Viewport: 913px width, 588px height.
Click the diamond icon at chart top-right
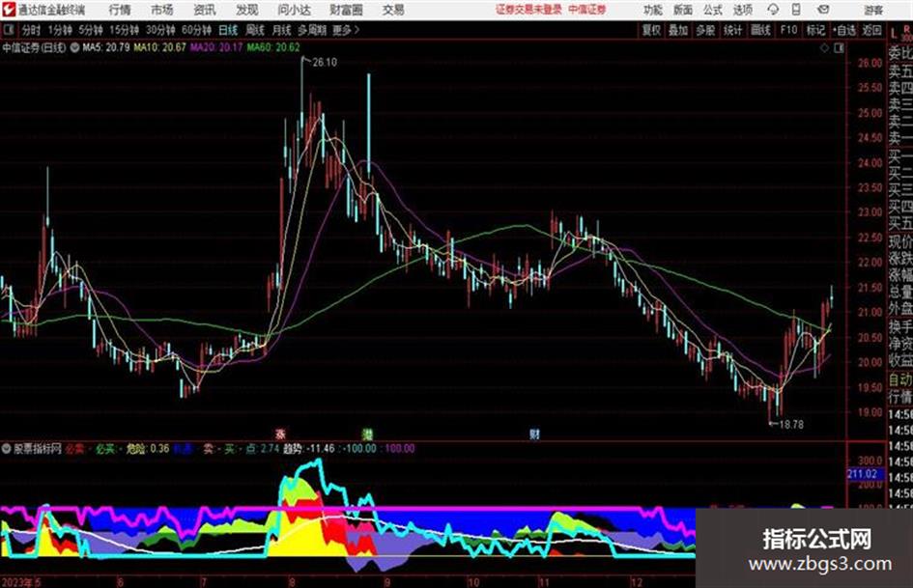pos(824,48)
